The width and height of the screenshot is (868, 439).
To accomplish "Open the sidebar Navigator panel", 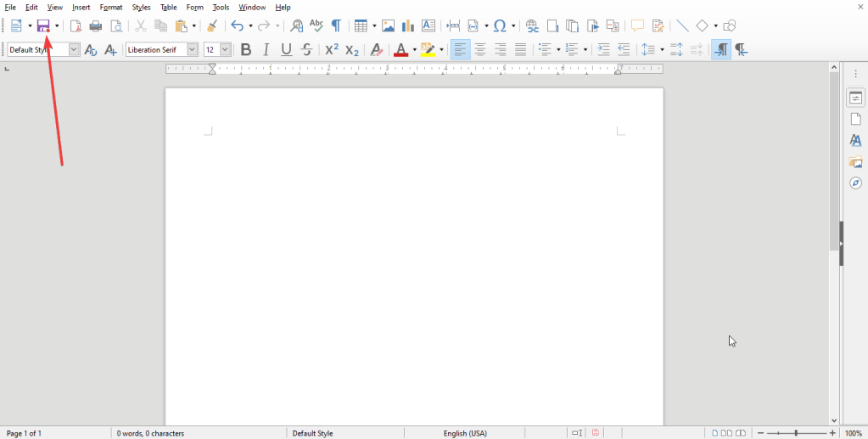I will pyautogui.click(x=855, y=183).
